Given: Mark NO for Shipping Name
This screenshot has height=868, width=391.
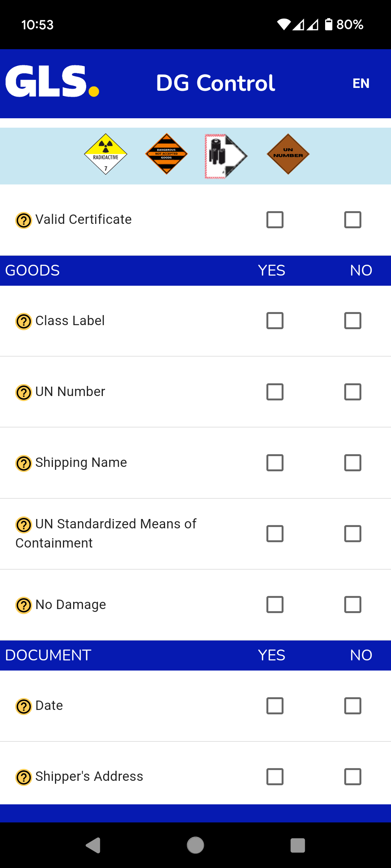Looking at the screenshot, I should (x=353, y=463).
